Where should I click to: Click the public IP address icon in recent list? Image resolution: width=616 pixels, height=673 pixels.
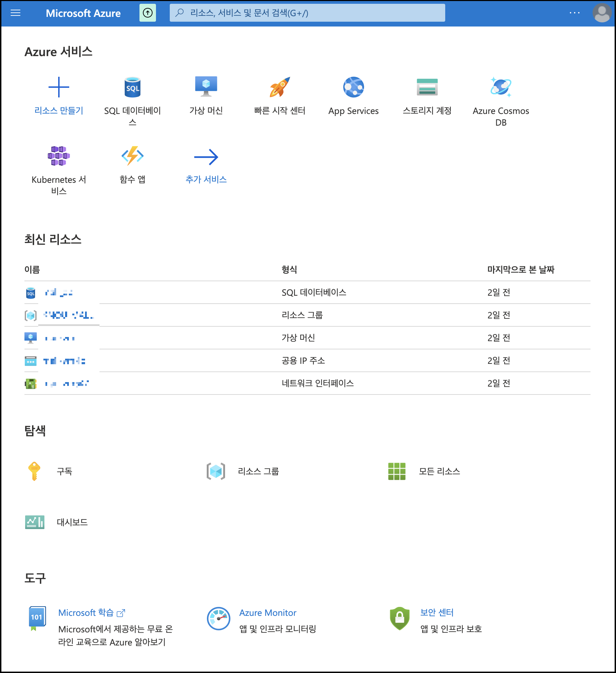coord(31,361)
